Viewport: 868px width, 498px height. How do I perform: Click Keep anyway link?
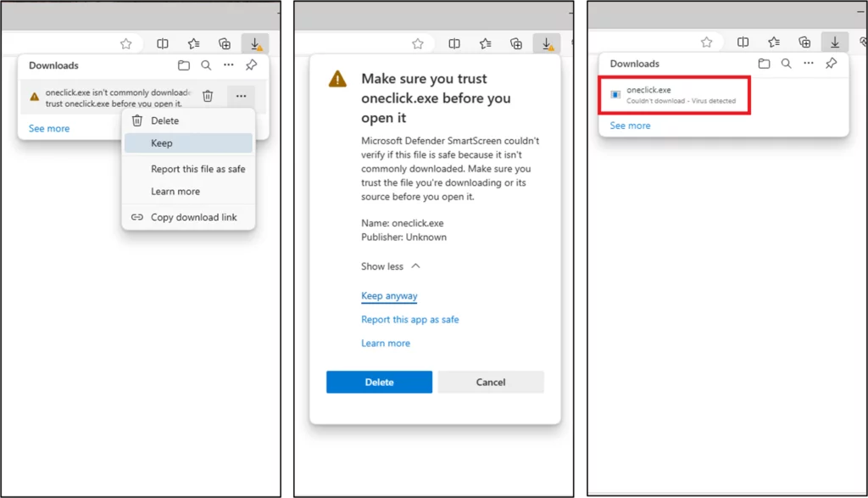pos(389,296)
